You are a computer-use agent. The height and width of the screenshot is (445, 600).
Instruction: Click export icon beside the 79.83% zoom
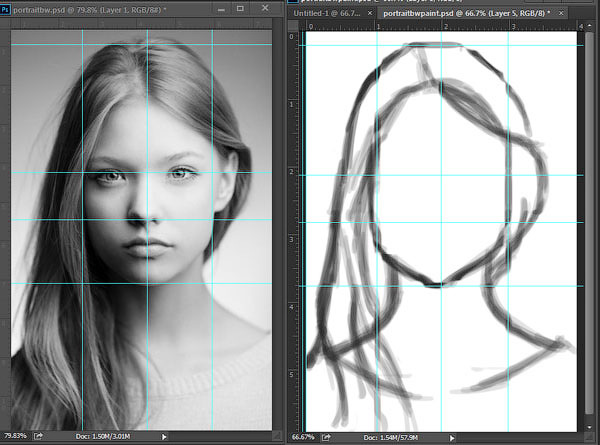pyautogui.click(x=38, y=437)
